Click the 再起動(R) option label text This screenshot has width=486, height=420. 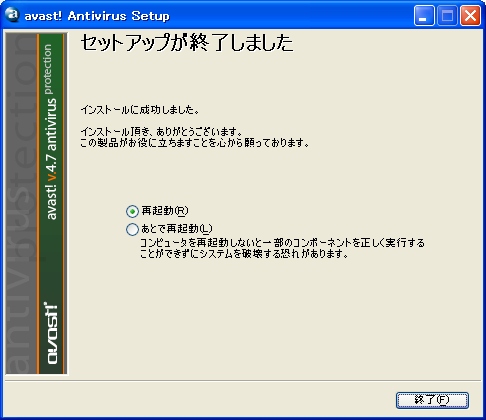(x=165, y=211)
